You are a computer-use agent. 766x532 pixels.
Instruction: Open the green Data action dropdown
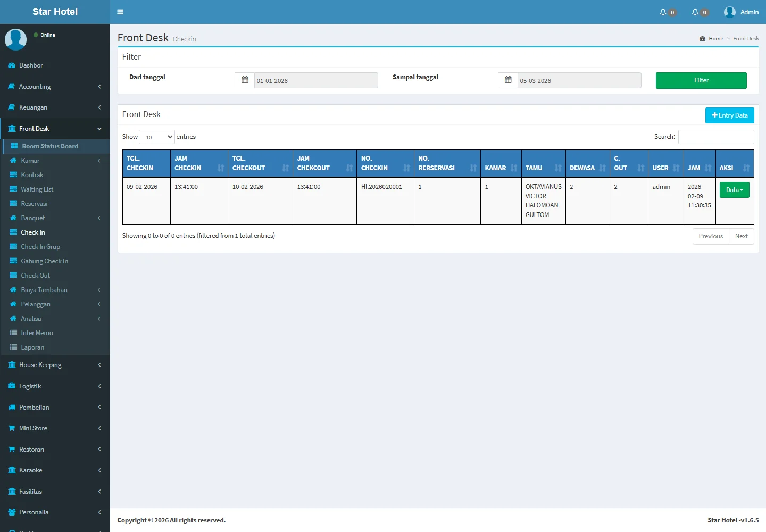734,190
